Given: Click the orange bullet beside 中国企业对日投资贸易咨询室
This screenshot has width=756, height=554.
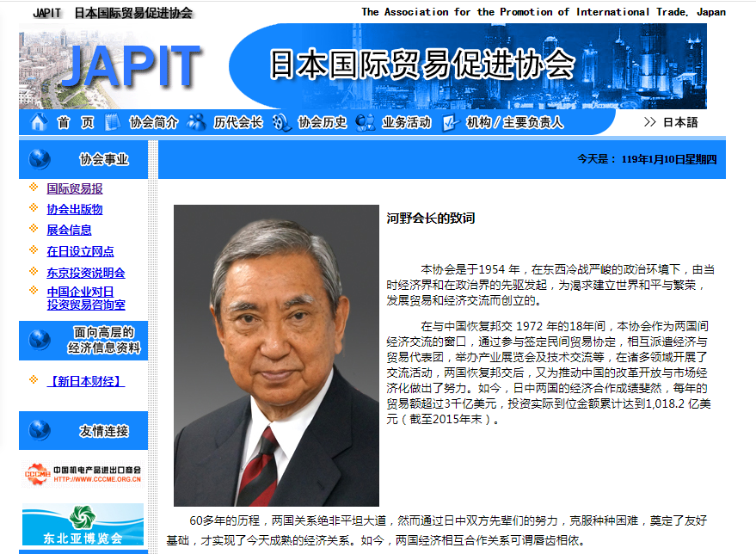Looking at the screenshot, I should (34, 290).
